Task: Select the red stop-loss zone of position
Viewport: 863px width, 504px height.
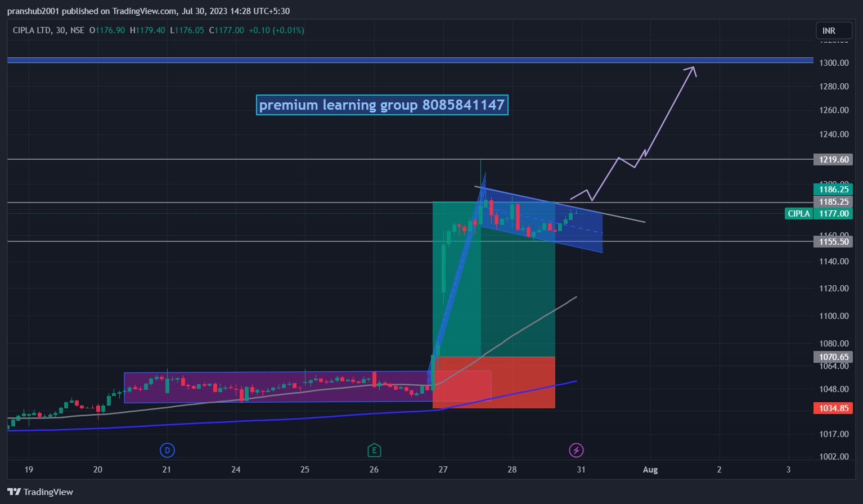Action: pos(494,382)
